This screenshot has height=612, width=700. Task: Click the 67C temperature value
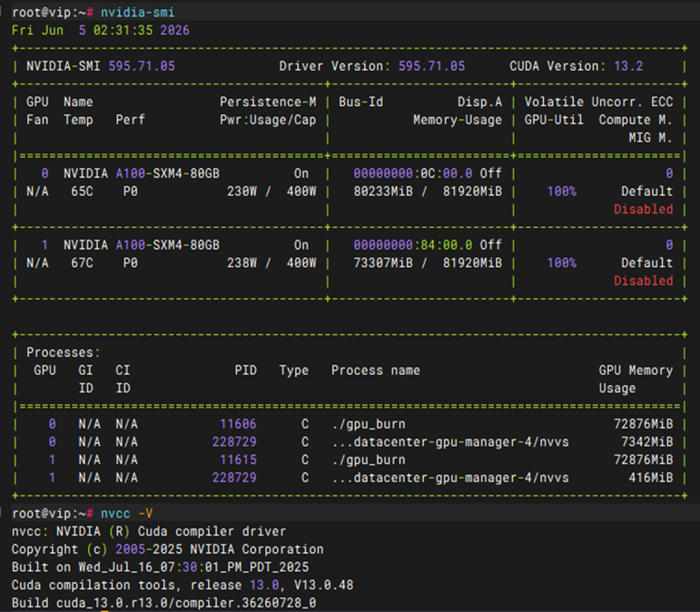(82, 263)
